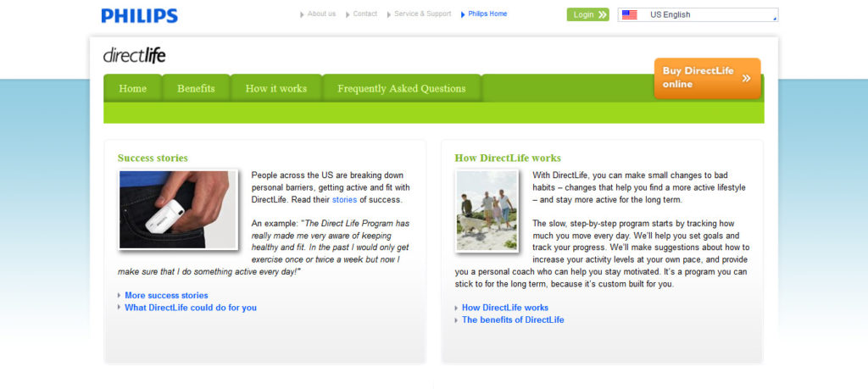
Task: Click the customer quote about Direct Life Program
Action: click(x=264, y=248)
